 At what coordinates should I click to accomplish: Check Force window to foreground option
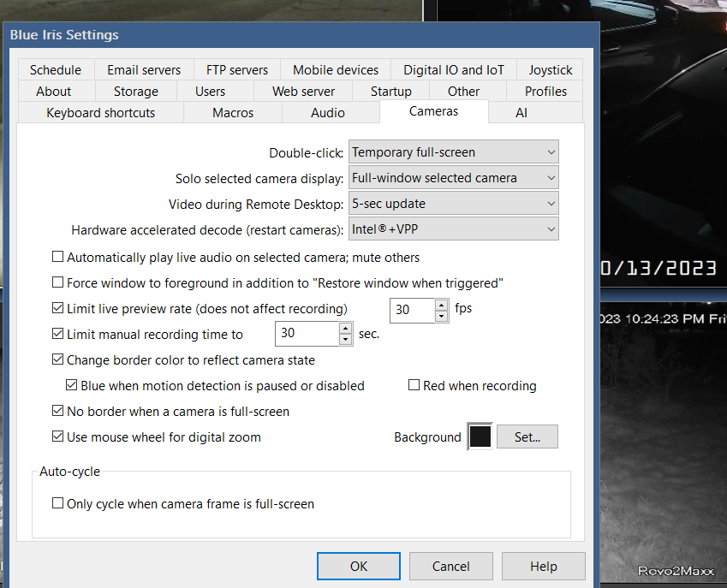click(57, 282)
